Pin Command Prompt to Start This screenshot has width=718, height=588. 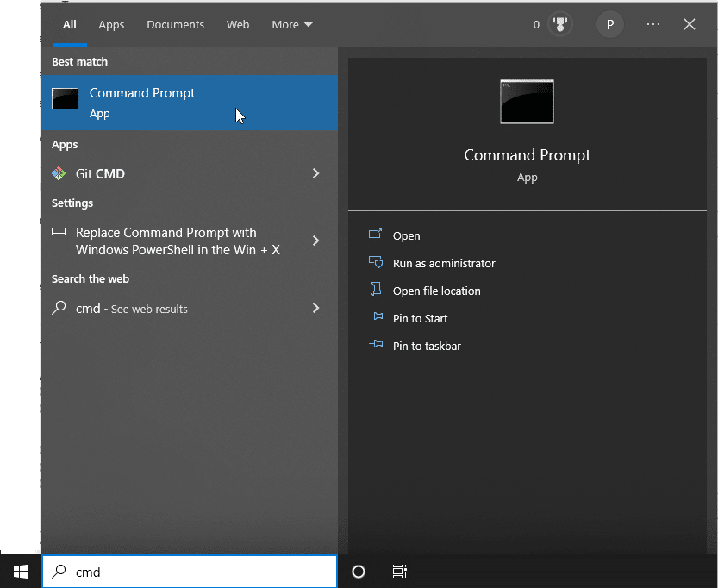click(420, 318)
